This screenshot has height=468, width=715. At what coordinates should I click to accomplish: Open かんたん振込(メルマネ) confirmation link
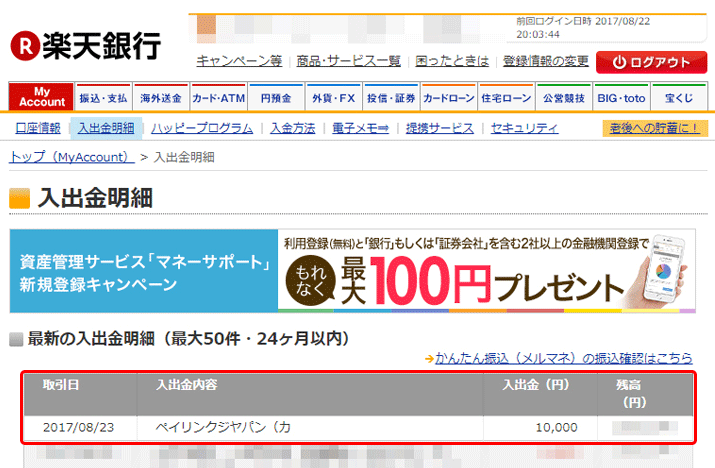point(563,358)
